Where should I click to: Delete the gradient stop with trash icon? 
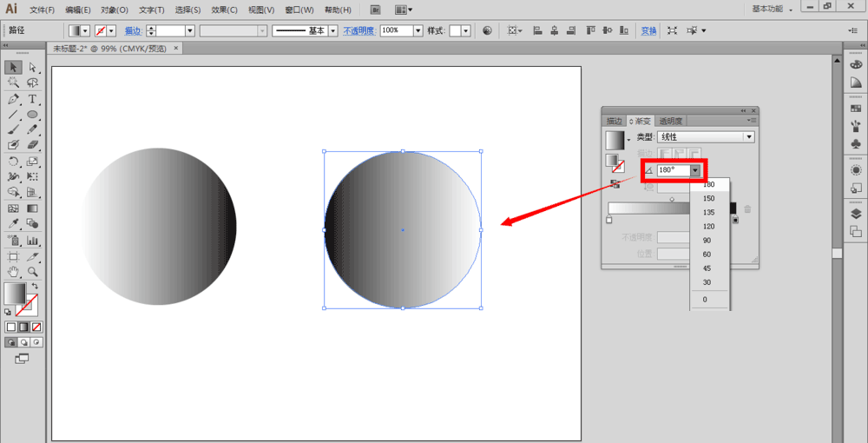click(747, 209)
